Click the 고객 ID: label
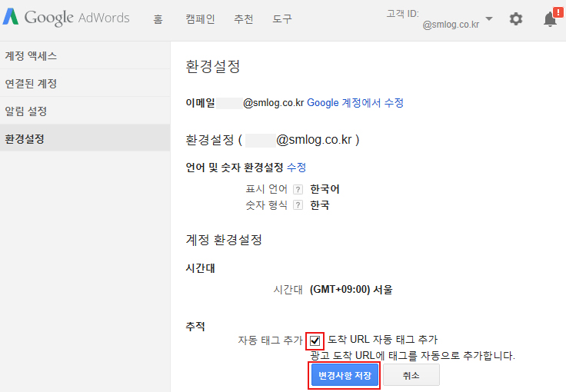 coord(402,14)
